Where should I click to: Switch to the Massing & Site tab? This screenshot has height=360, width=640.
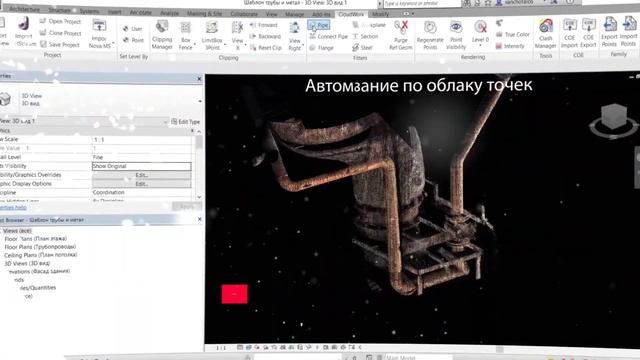204,13
